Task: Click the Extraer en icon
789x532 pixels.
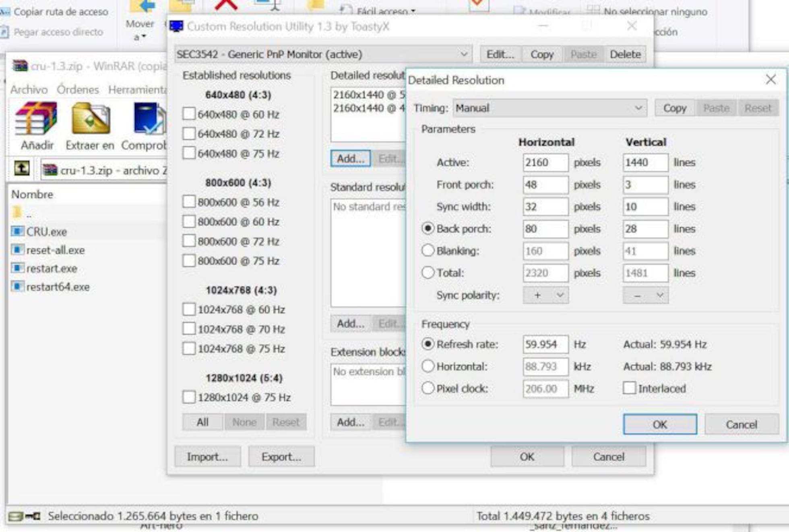Action: [90, 119]
